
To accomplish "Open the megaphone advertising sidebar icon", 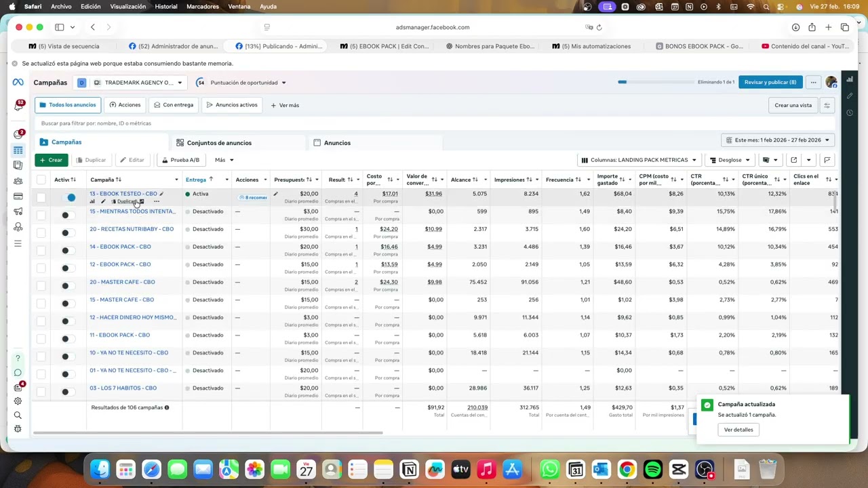I will pyautogui.click(x=18, y=212).
